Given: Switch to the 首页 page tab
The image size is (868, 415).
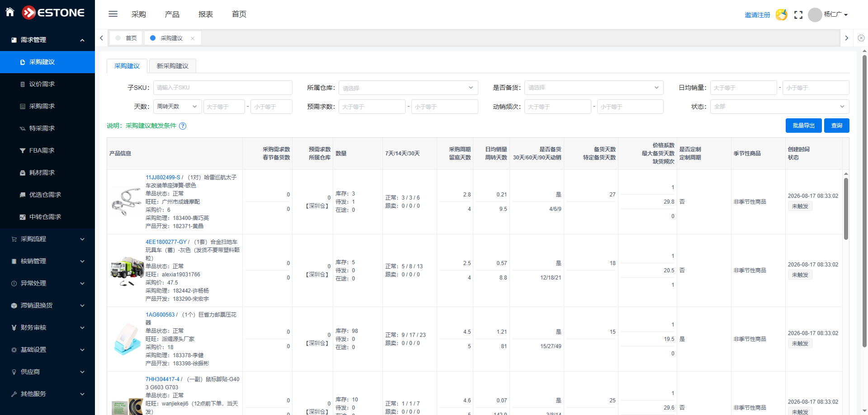Looking at the screenshot, I should click(x=126, y=38).
